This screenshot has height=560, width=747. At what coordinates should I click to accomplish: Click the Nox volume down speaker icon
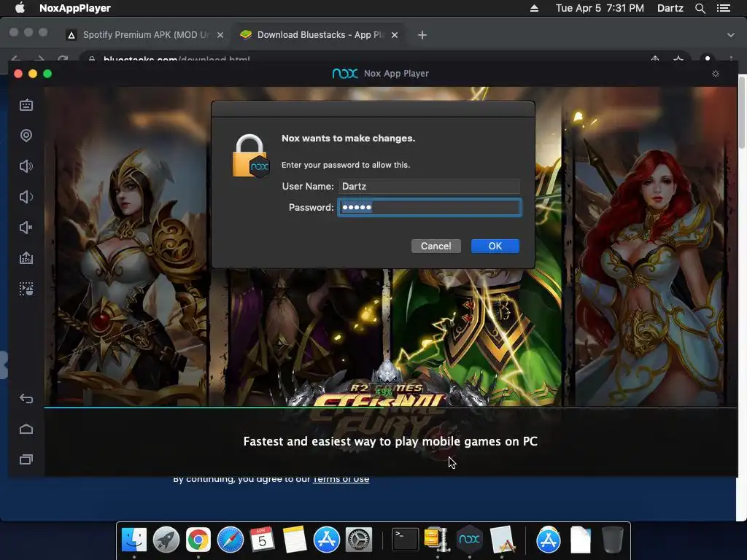(26, 197)
